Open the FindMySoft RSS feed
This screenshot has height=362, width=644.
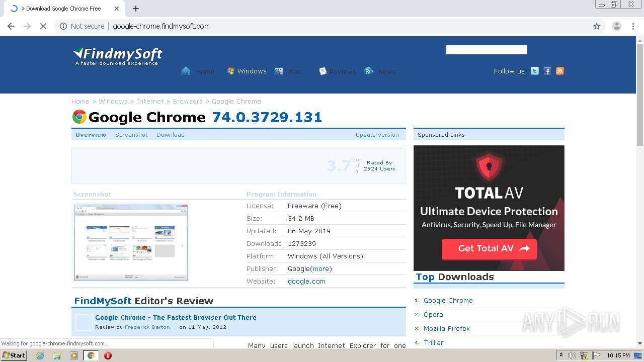pyautogui.click(x=560, y=71)
